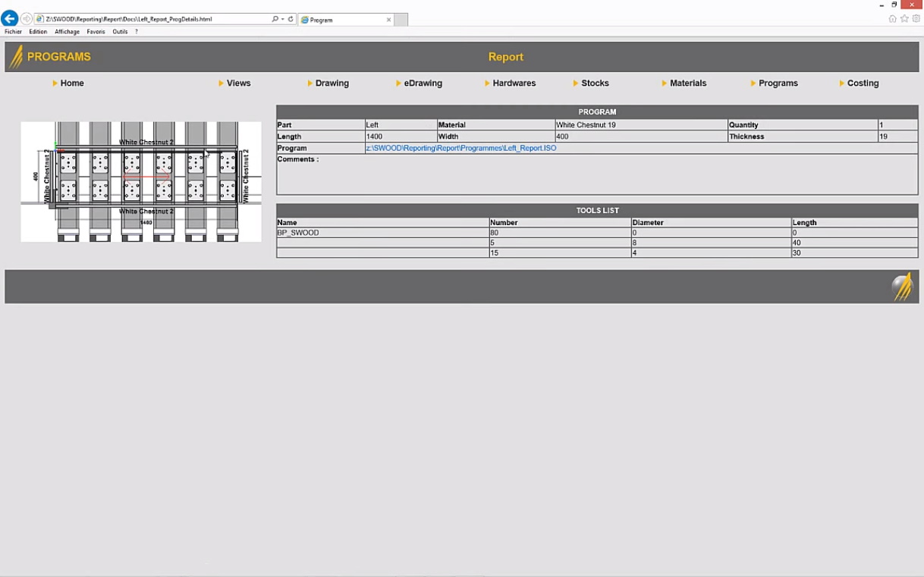Open a new blank tab
Viewport: 924px width, 577px height.
click(x=401, y=20)
